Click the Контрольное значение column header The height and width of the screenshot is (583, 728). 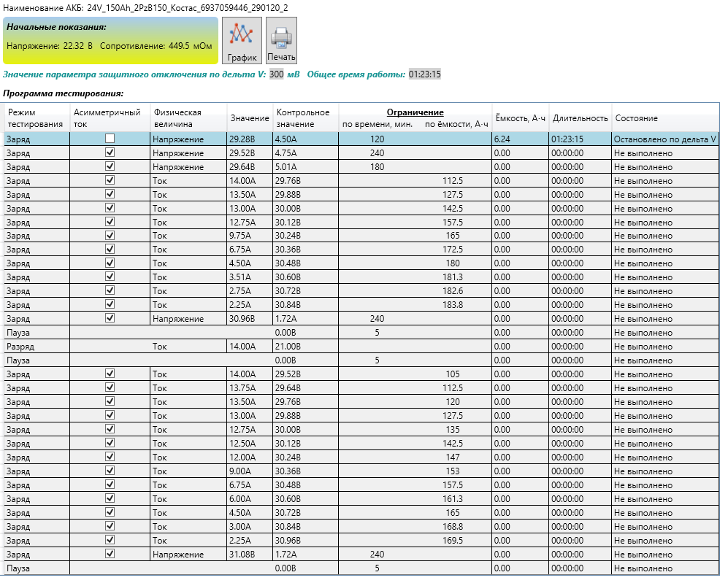point(306,118)
